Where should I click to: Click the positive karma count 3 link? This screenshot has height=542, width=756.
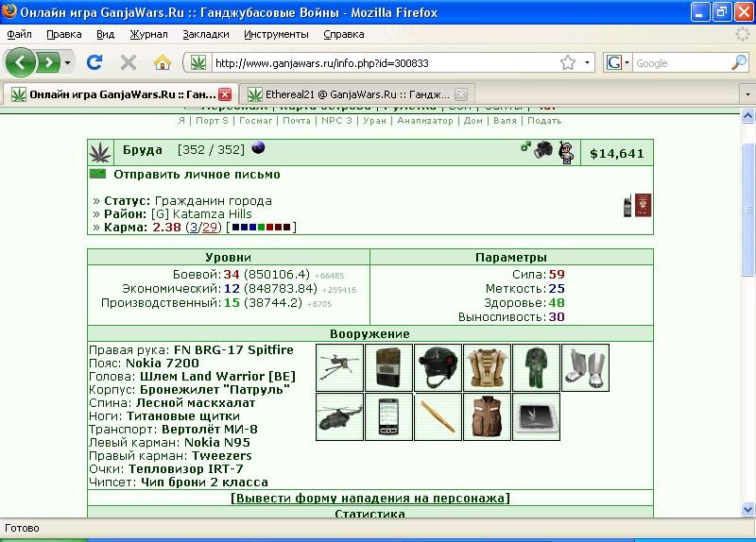tap(194, 227)
